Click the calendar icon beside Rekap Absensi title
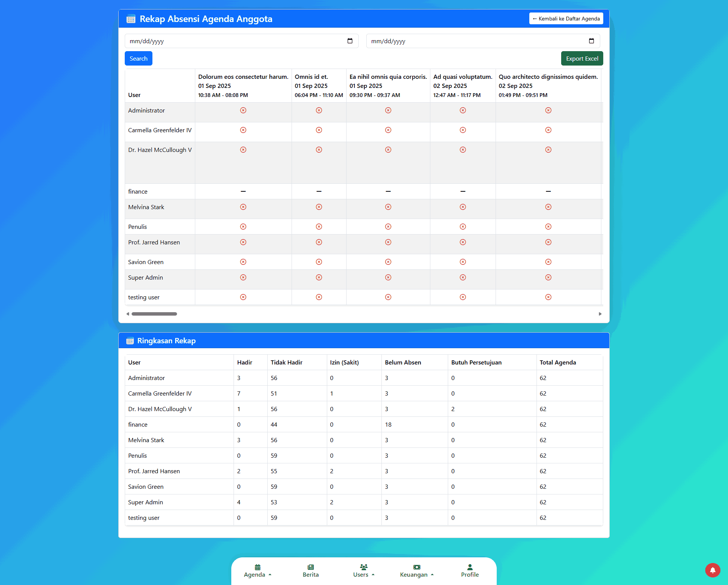Viewport: 728px width, 585px height. (x=131, y=19)
